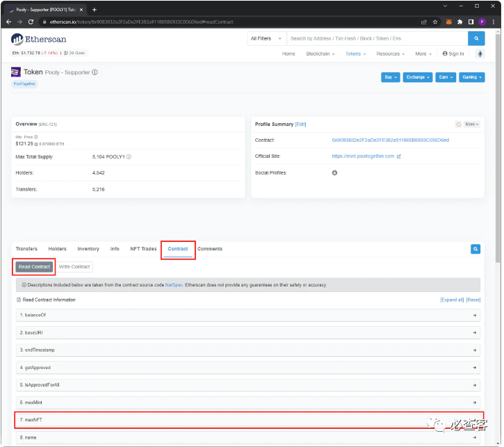Viewport: 504px width, 447px height.
Task: Switch to the NFT Trades tab
Action: [143, 249]
